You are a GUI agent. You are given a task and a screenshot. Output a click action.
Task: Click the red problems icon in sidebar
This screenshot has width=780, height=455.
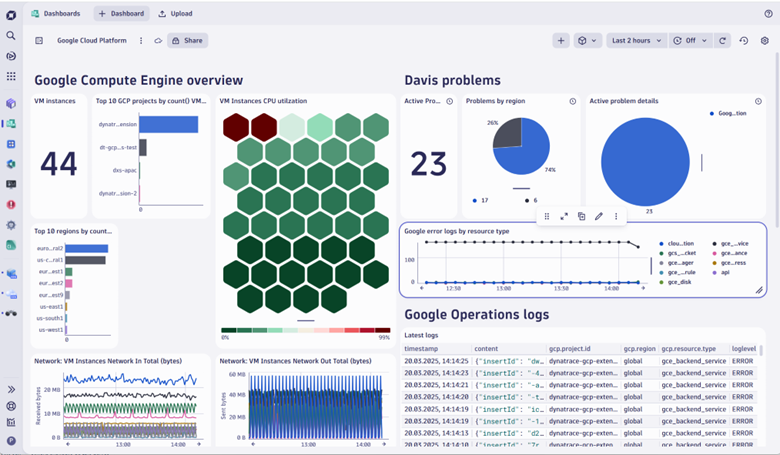[x=11, y=204]
